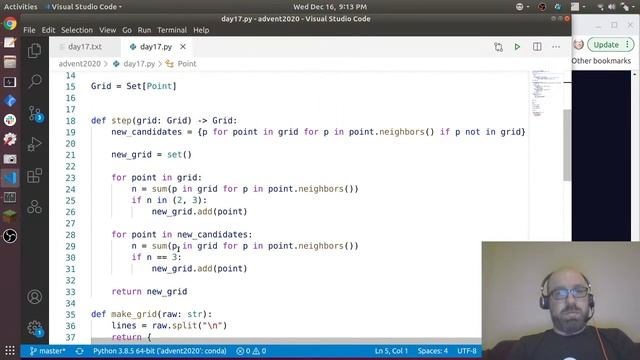Click the code minimap
The image size is (640, 360).
(546, 94)
